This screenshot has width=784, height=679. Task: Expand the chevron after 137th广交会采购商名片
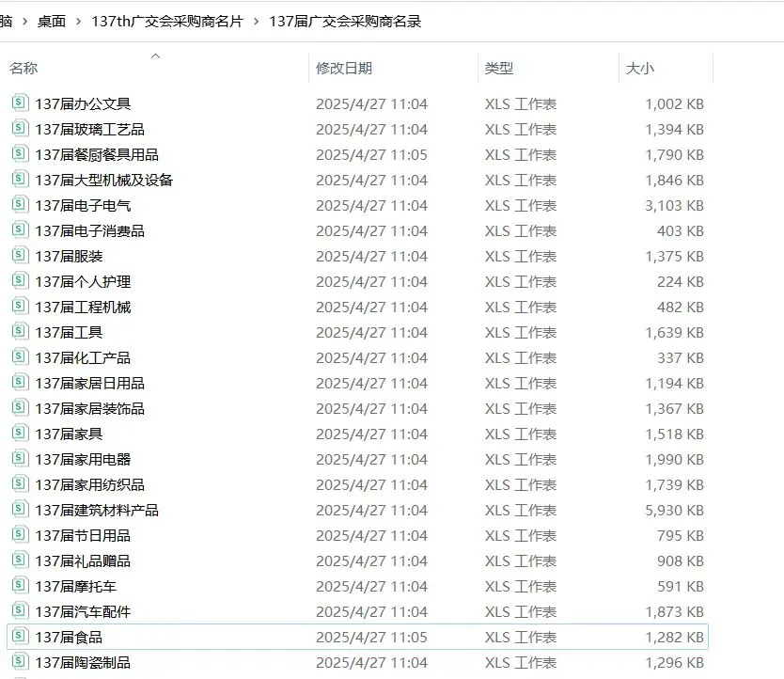click(256, 22)
